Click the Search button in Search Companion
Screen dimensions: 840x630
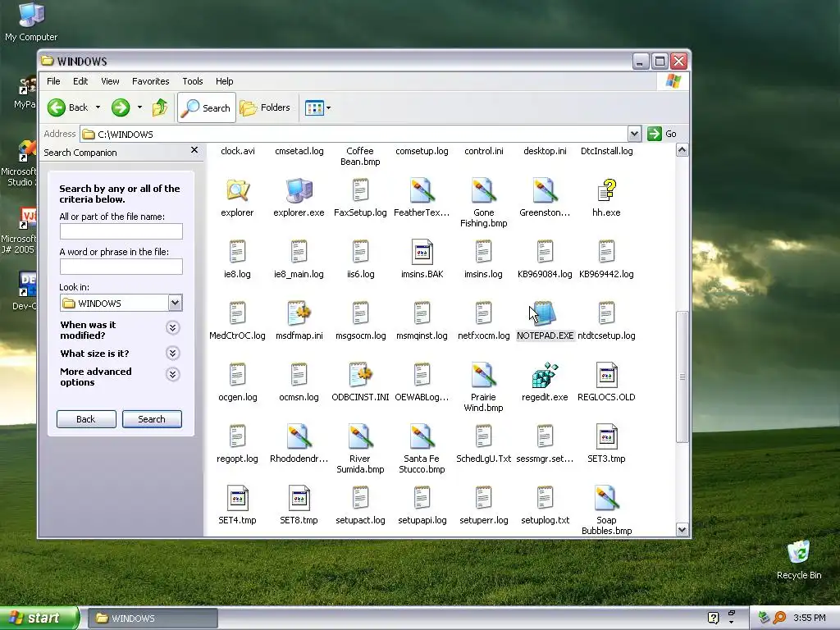(x=152, y=419)
